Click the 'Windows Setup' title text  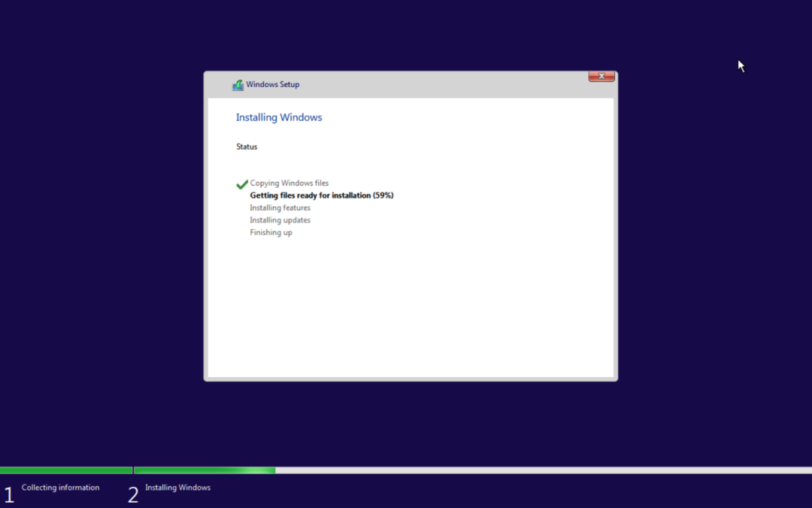(x=272, y=84)
